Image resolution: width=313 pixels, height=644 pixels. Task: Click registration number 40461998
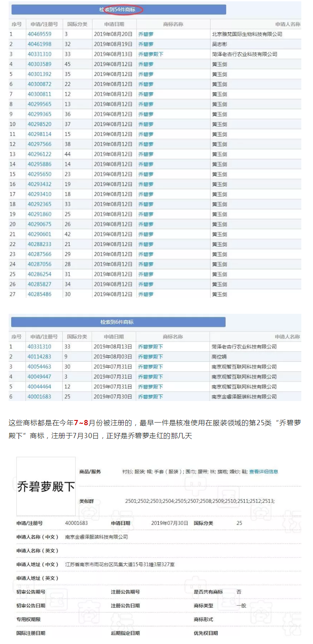[x=39, y=44]
